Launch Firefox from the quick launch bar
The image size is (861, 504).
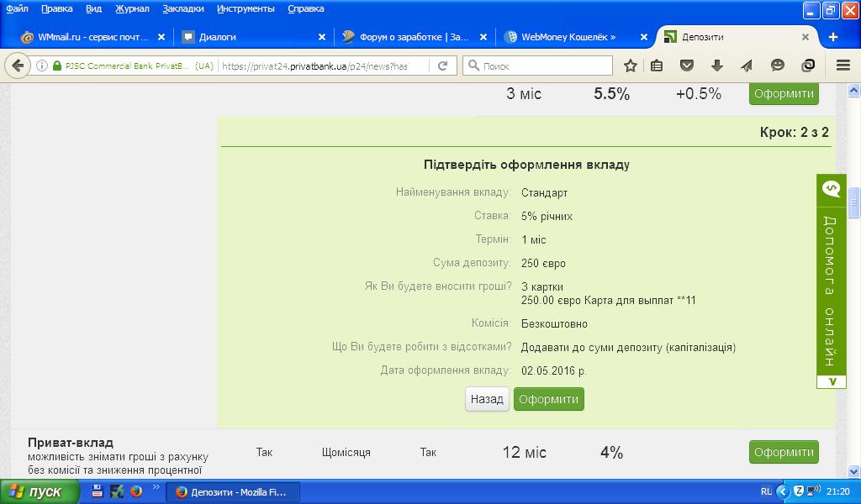coord(136,491)
